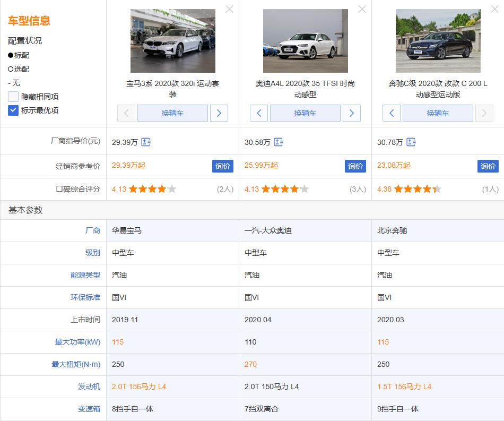Remove the 奔驰C级 column via its X
504x421 pixels.
click(494, 9)
